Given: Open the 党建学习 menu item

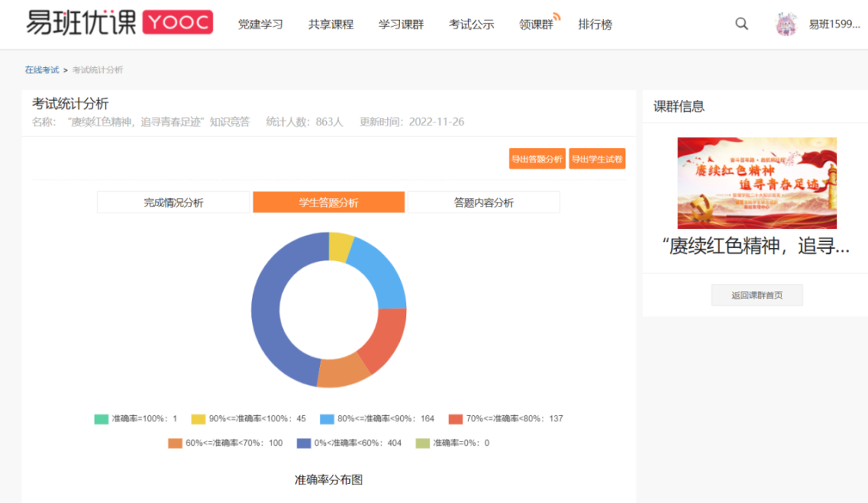Looking at the screenshot, I should click(261, 25).
